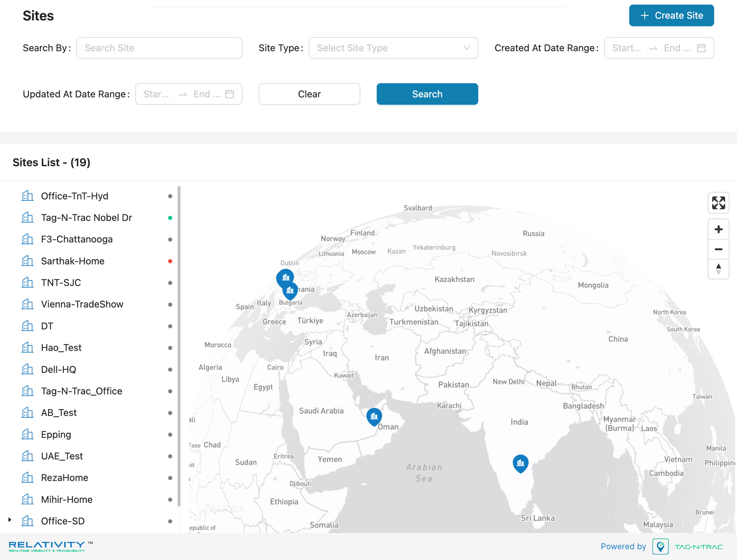Image resolution: width=737 pixels, height=560 pixels.
Task: Click the Clear button
Action: (309, 94)
